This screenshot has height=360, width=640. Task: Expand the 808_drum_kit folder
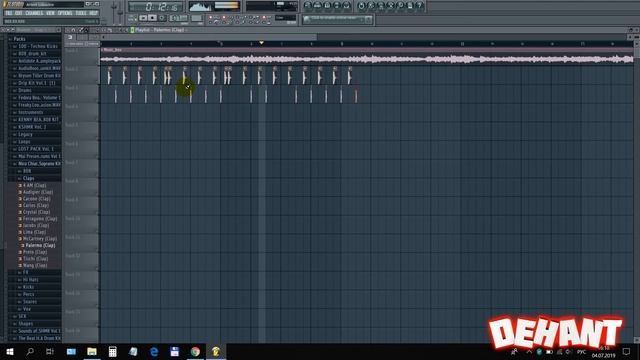(x=32, y=53)
